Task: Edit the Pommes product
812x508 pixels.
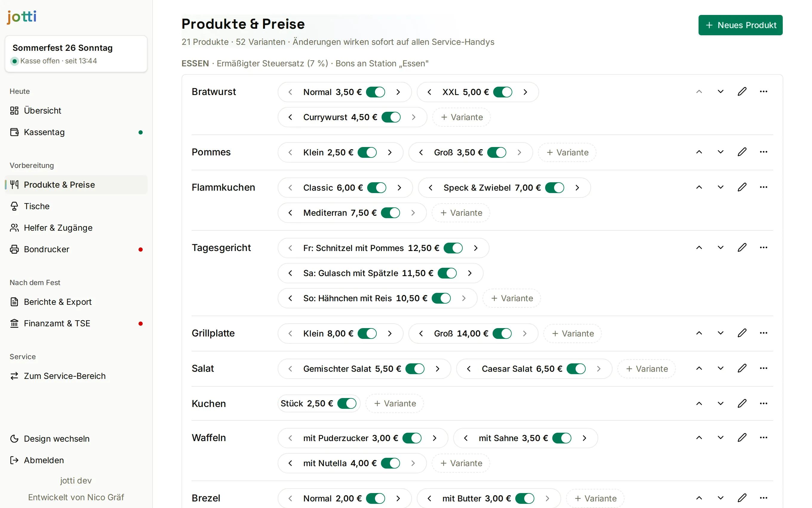Action: click(x=742, y=152)
